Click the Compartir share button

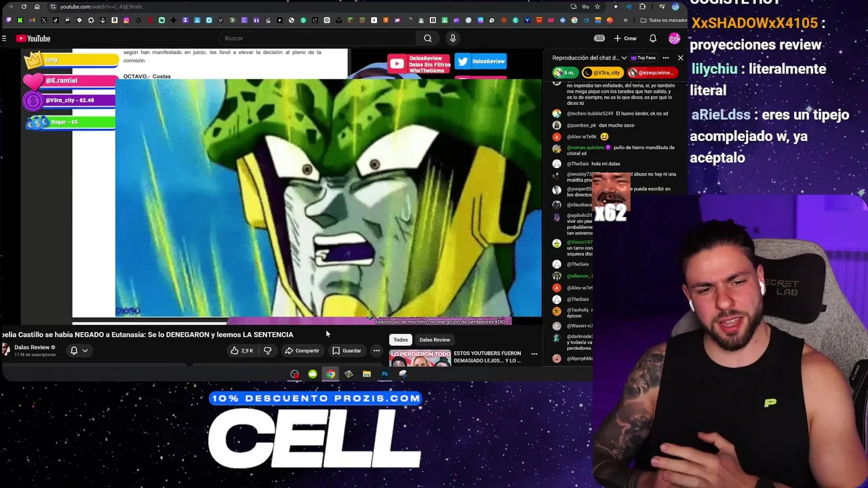click(x=302, y=350)
